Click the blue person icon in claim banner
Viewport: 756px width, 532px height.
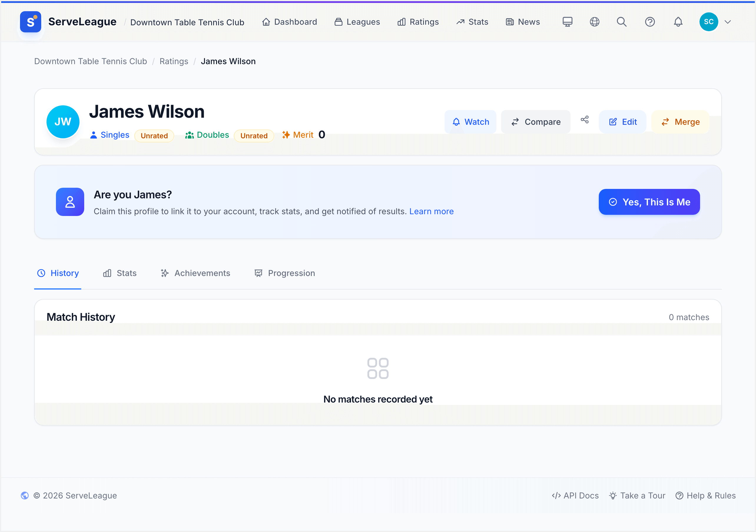[70, 202]
